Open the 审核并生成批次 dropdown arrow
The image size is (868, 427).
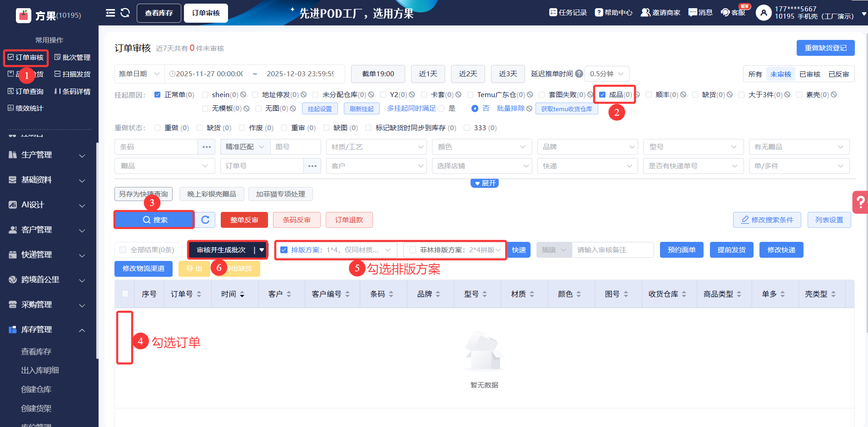262,250
